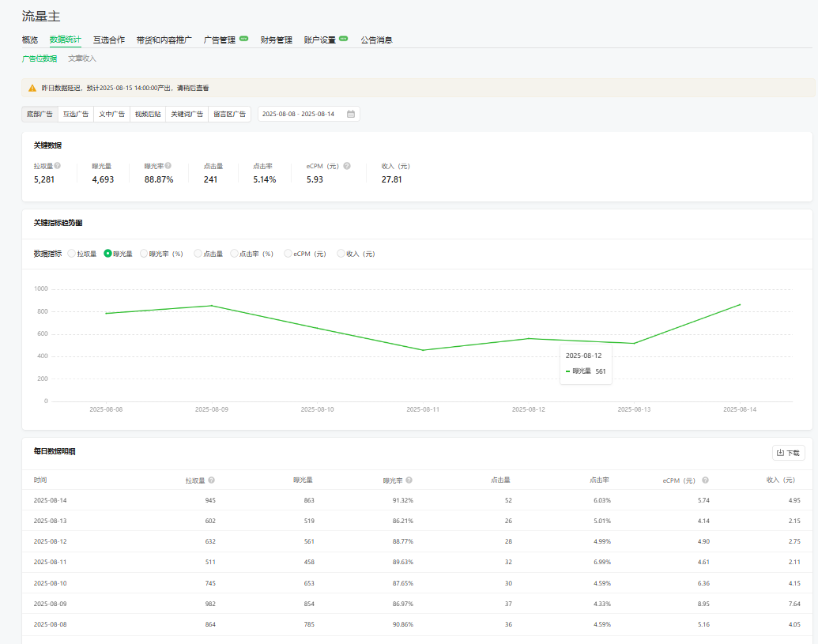Click the help icon in the table's 曝光率 header
Viewport: 818px width, 644px height.
click(409, 480)
